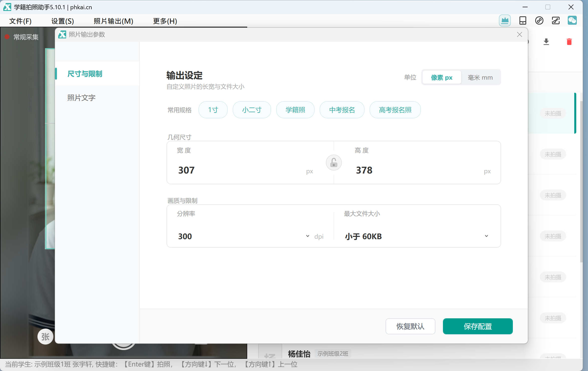Click the WeChat icon in toolbar

point(572,20)
